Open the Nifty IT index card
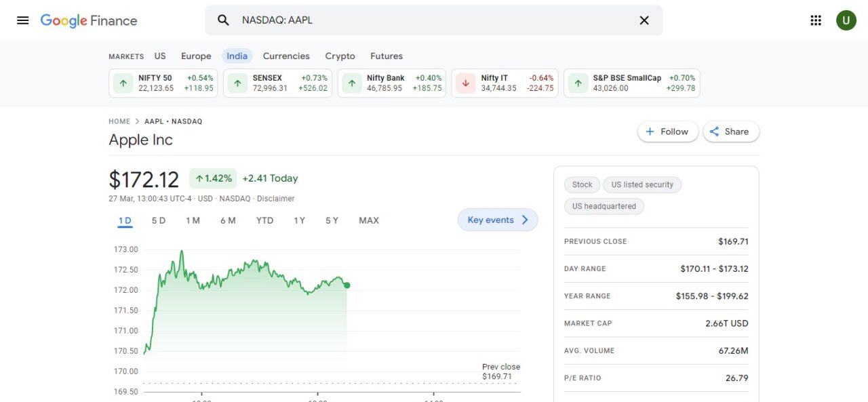This screenshot has height=402, width=868. pyautogui.click(x=505, y=83)
